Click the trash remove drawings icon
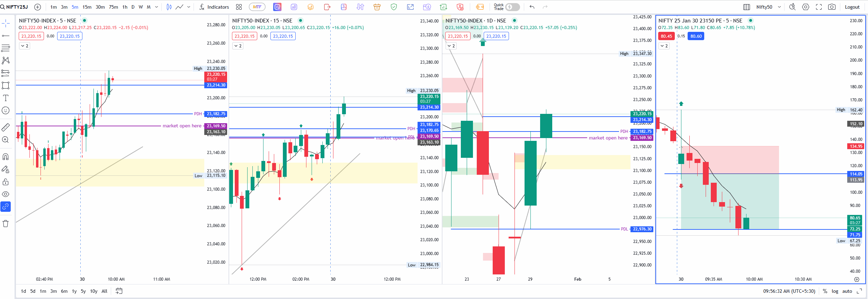The image size is (868, 299). [6, 224]
